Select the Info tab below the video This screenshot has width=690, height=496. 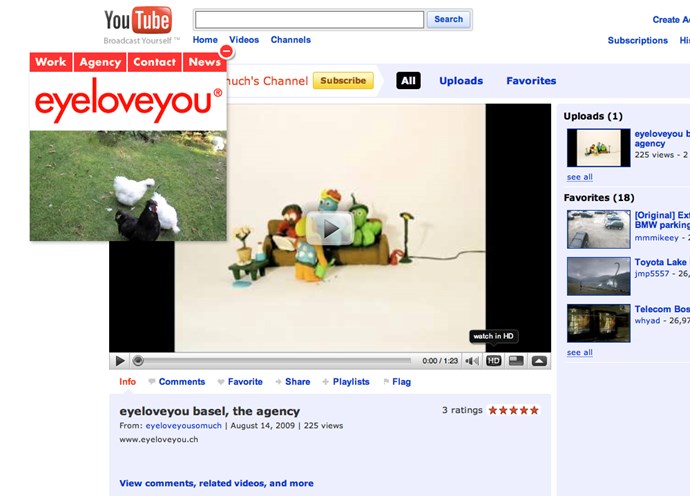click(x=128, y=382)
